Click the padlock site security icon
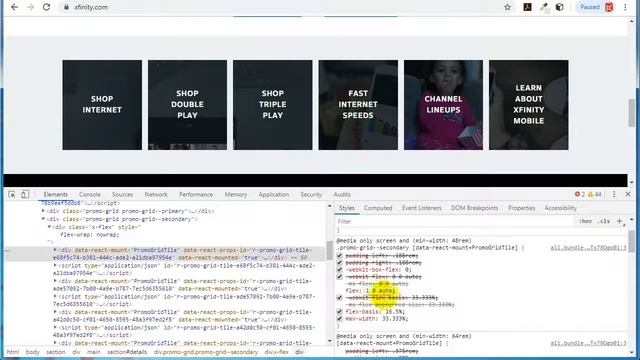This screenshot has height=360, width=640. [x=66, y=7]
